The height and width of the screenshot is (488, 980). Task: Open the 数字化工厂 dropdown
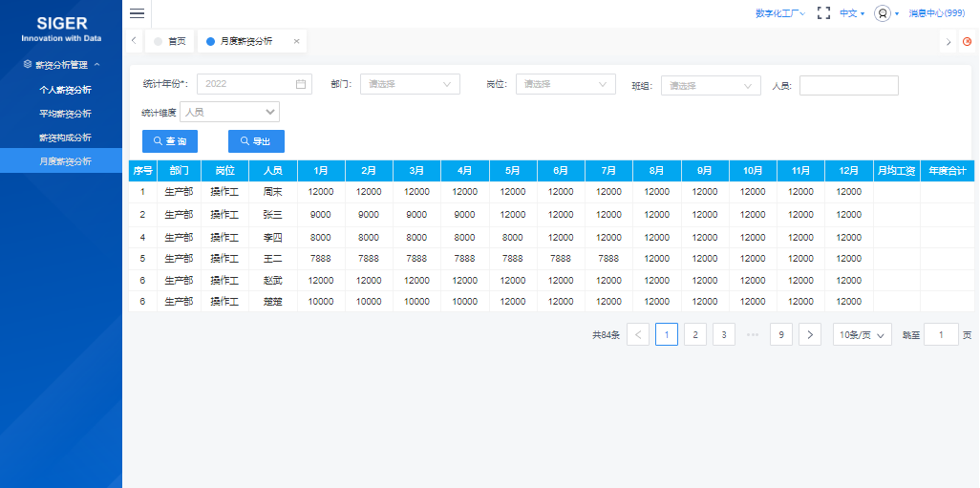[x=780, y=13]
